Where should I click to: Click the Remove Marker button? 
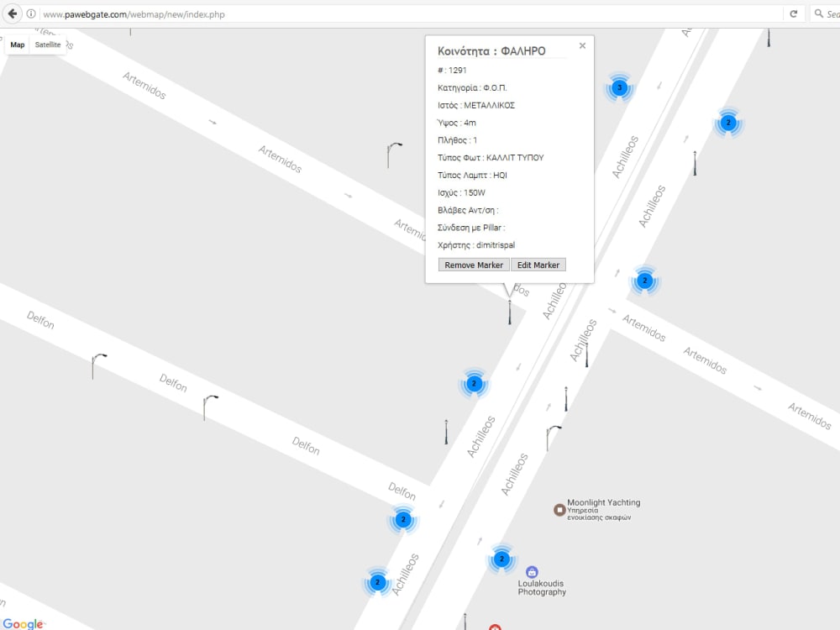473,265
